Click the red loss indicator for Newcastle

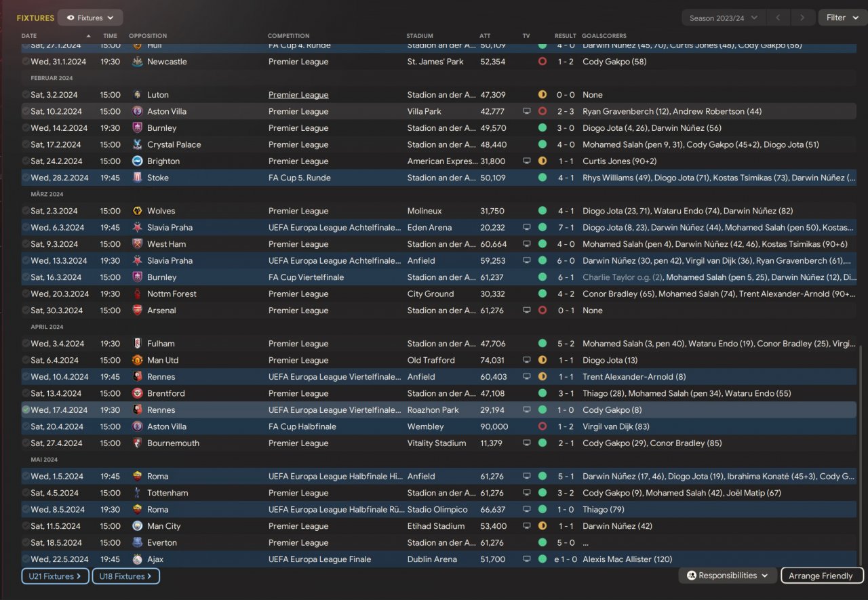coord(542,62)
